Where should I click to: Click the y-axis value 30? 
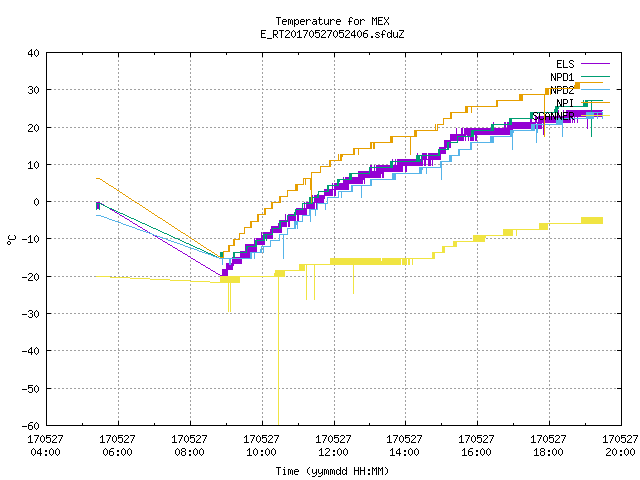(33, 90)
